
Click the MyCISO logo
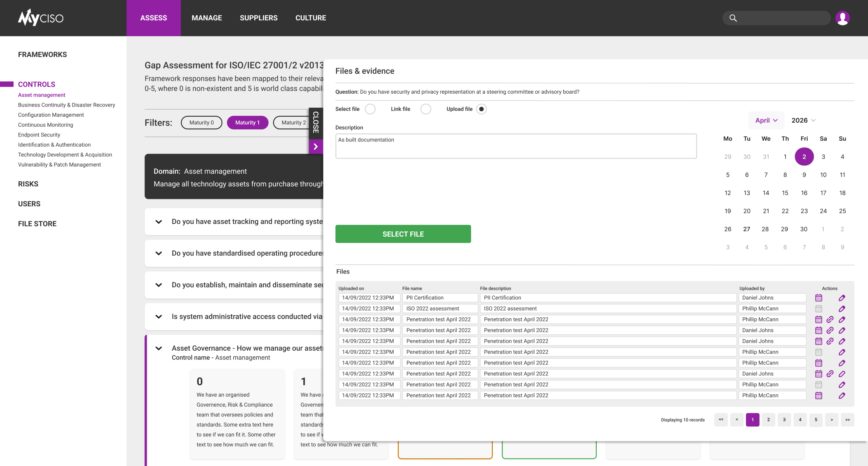(x=41, y=18)
